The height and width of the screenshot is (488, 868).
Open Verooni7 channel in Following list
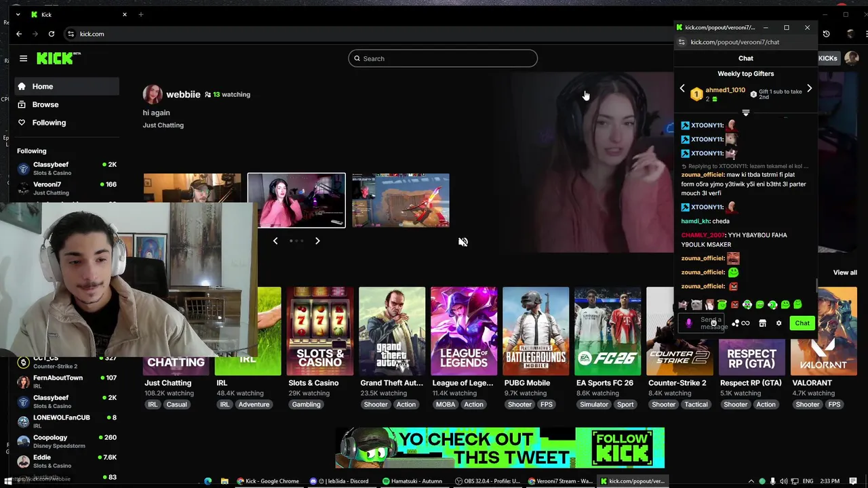(x=66, y=188)
